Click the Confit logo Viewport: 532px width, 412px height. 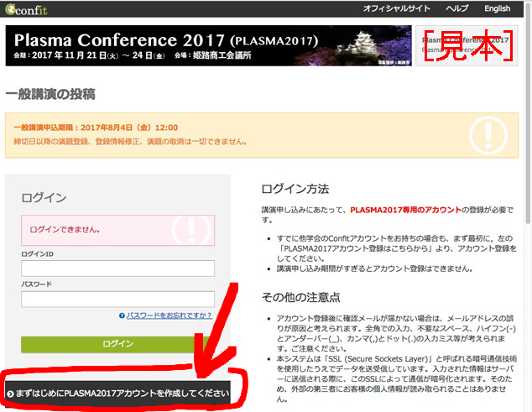[26, 9]
